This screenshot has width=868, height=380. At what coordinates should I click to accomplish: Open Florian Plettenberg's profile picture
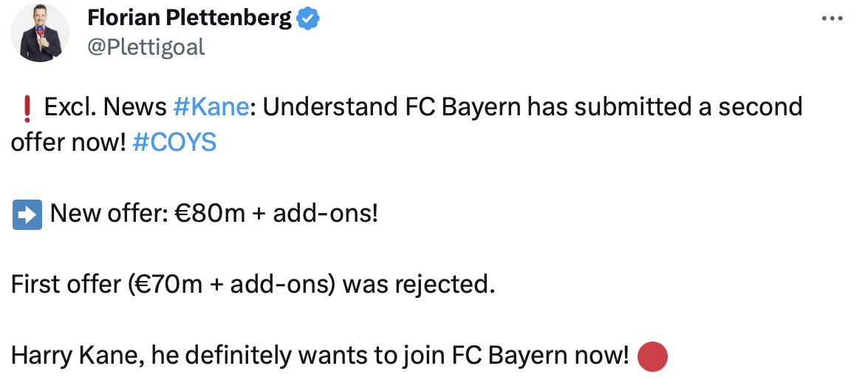40,32
